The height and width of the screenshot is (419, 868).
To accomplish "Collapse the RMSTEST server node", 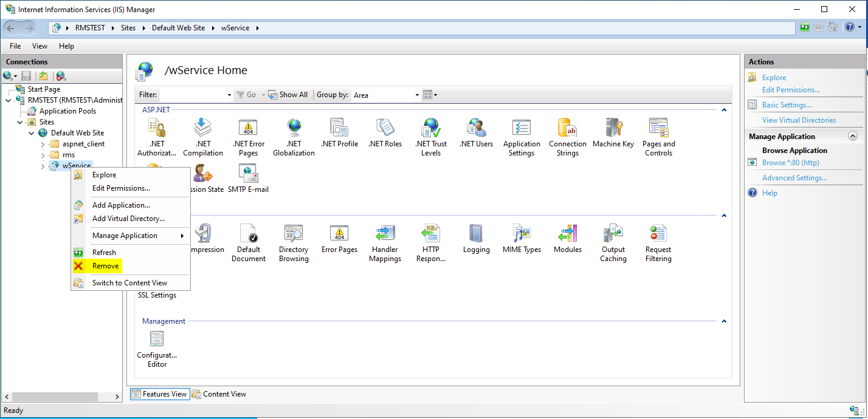I will [x=8, y=100].
